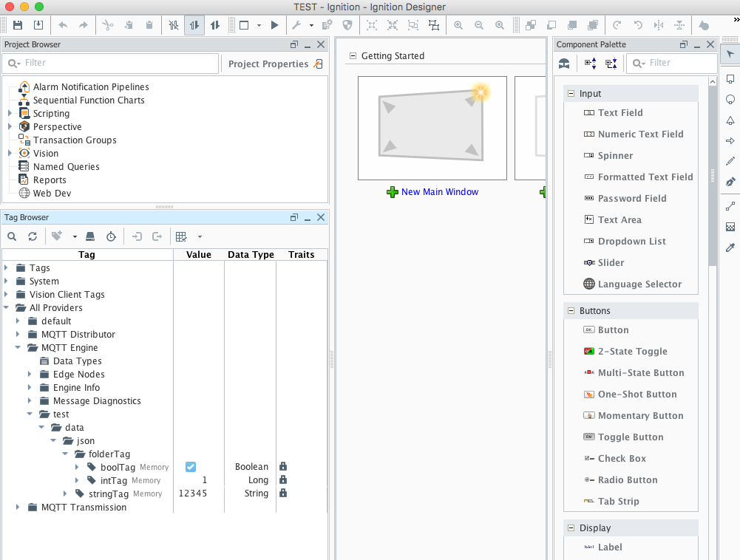Click the New Main Window link
740x560 pixels.
440,192
